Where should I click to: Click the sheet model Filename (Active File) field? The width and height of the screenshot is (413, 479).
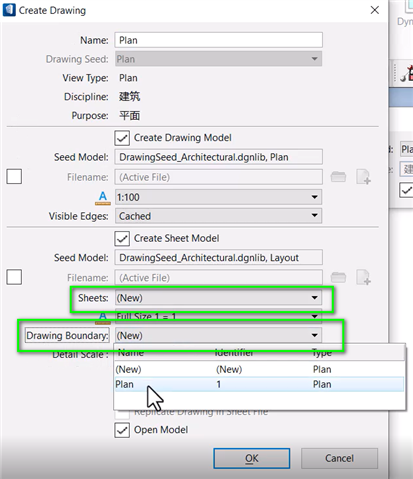pyautogui.click(x=218, y=278)
